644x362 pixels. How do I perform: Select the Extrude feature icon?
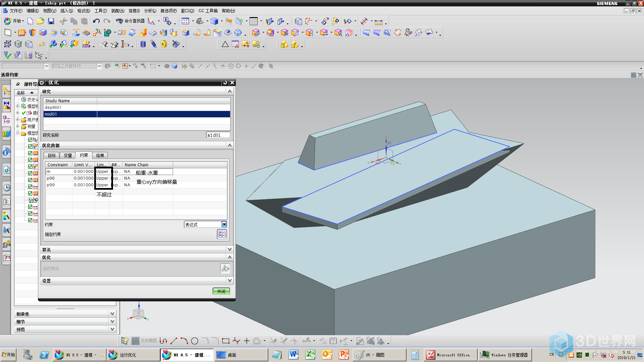(22, 33)
